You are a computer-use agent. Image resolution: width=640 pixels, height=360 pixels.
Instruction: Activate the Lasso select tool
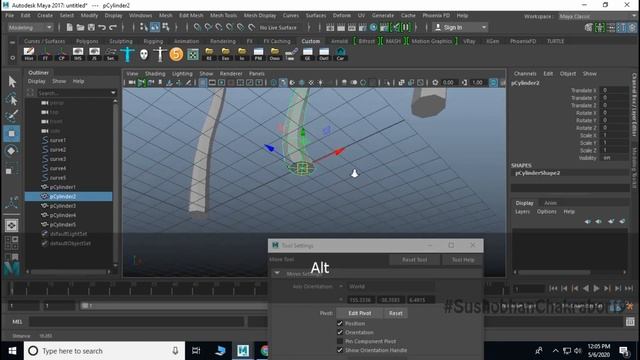coord(12,99)
